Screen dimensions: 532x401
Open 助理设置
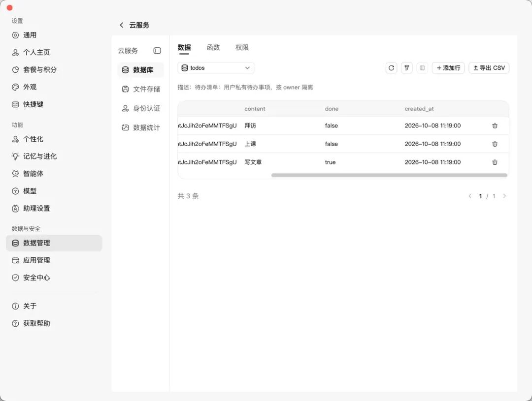(x=54, y=208)
